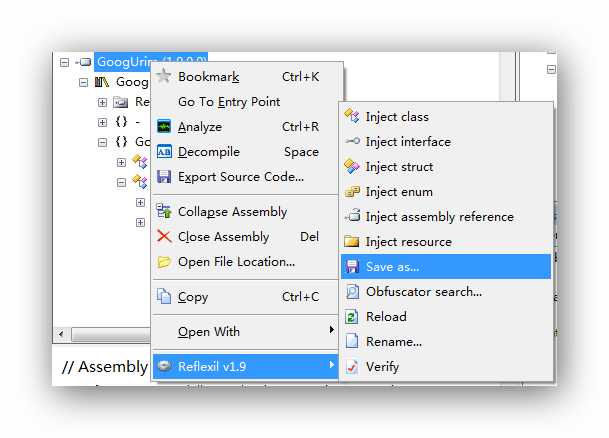Click the Decompile AB icon
This screenshot has height=438, width=609.
(164, 151)
